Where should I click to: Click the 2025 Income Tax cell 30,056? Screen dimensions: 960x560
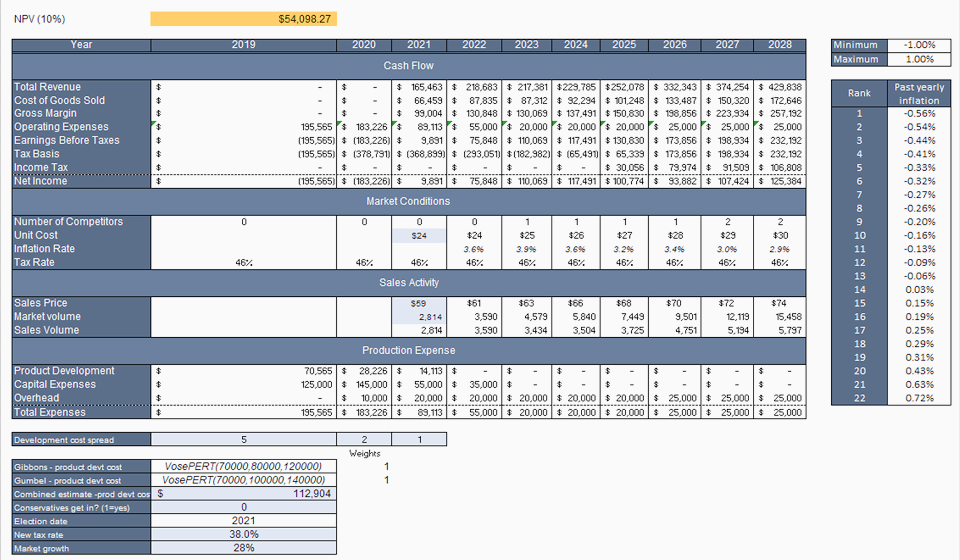coord(624,167)
